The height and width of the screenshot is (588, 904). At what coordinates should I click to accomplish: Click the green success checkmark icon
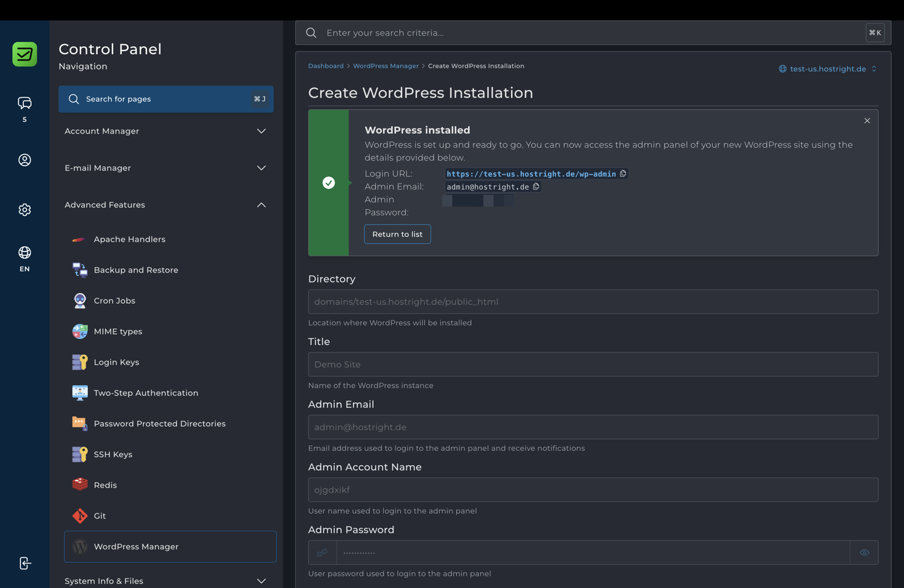(x=328, y=183)
